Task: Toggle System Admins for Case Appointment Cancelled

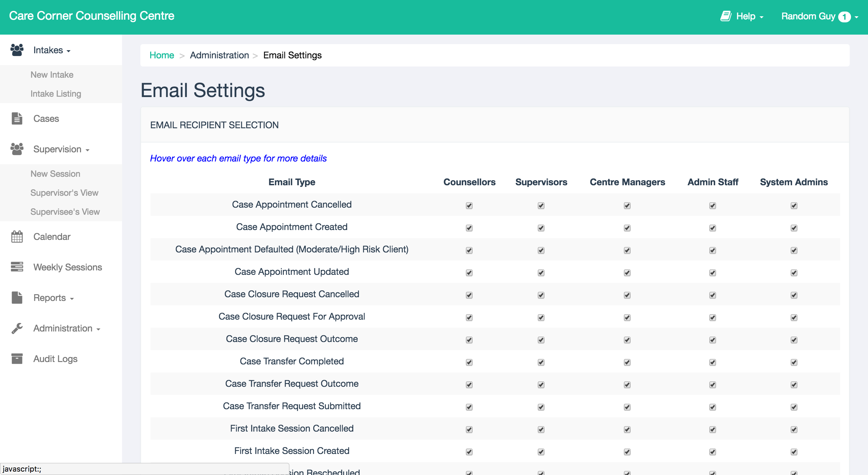Action: coord(794,206)
